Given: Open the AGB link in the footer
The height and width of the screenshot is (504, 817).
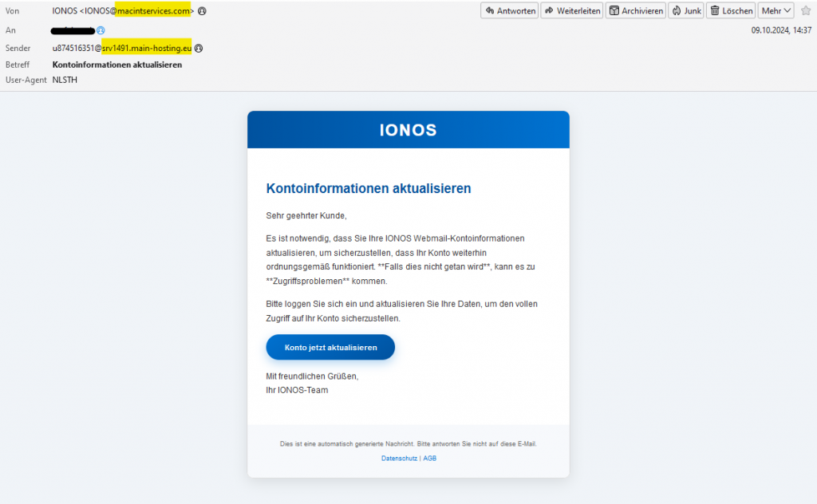Looking at the screenshot, I should [429, 458].
